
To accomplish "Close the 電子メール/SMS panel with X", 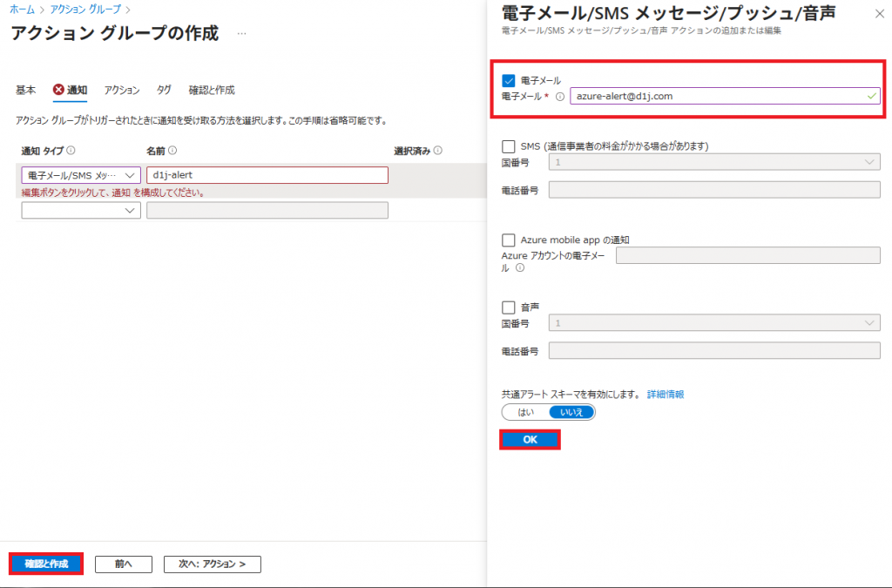I will pos(877,13).
